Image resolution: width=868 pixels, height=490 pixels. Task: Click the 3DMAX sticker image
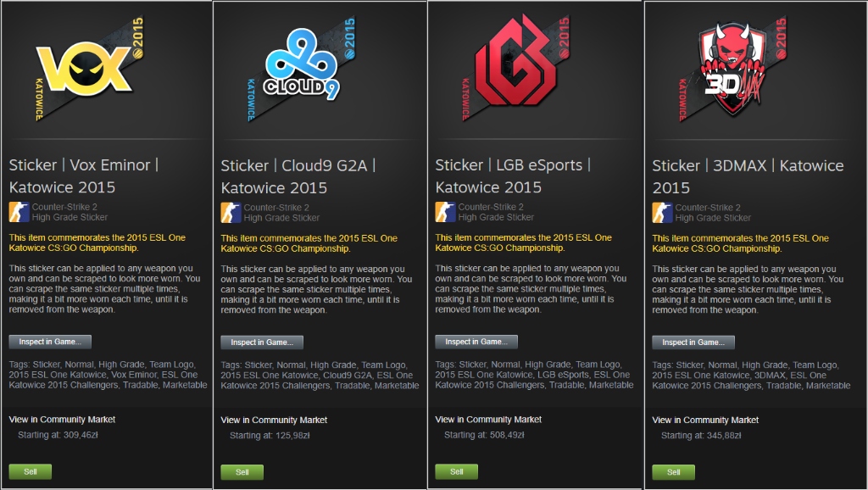(x=732, y=69)
